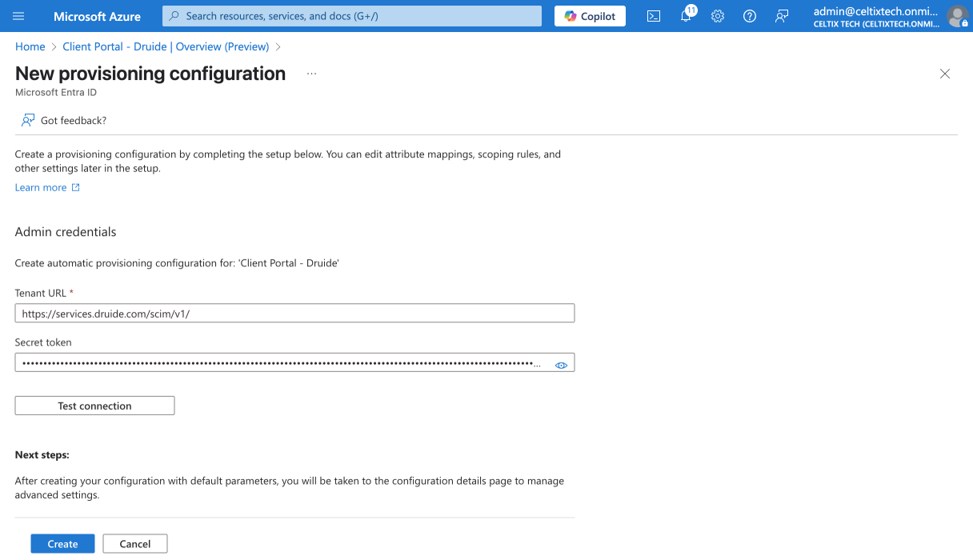Click the admin account avatar
Screen dimensions: 973x560
tap(957, 16)
